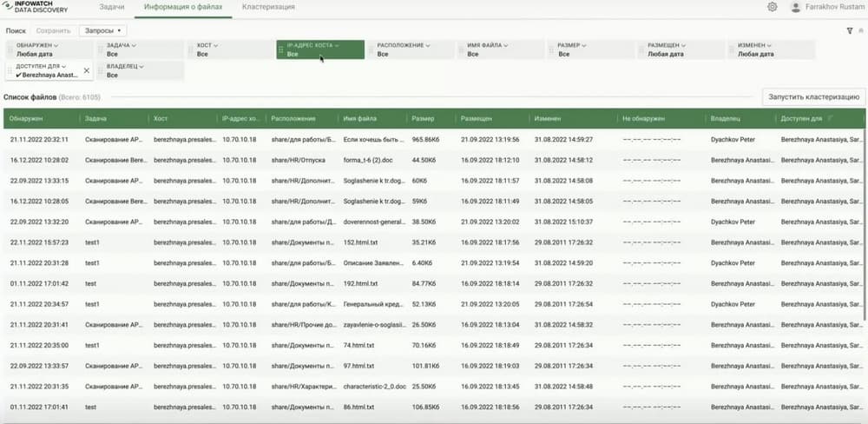Click the Farrakhov Rustam user name
Screen dimensions: 868x424
click(x=836, y=7)
